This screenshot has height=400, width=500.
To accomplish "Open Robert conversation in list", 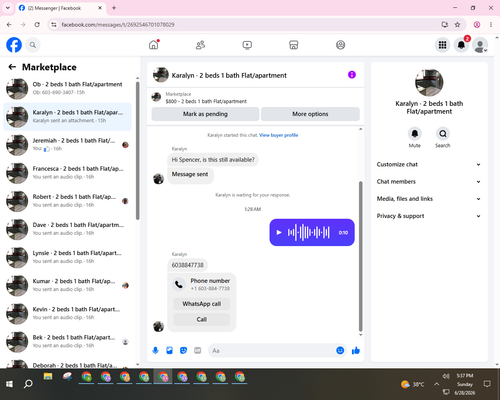I will tap(67, 201).
